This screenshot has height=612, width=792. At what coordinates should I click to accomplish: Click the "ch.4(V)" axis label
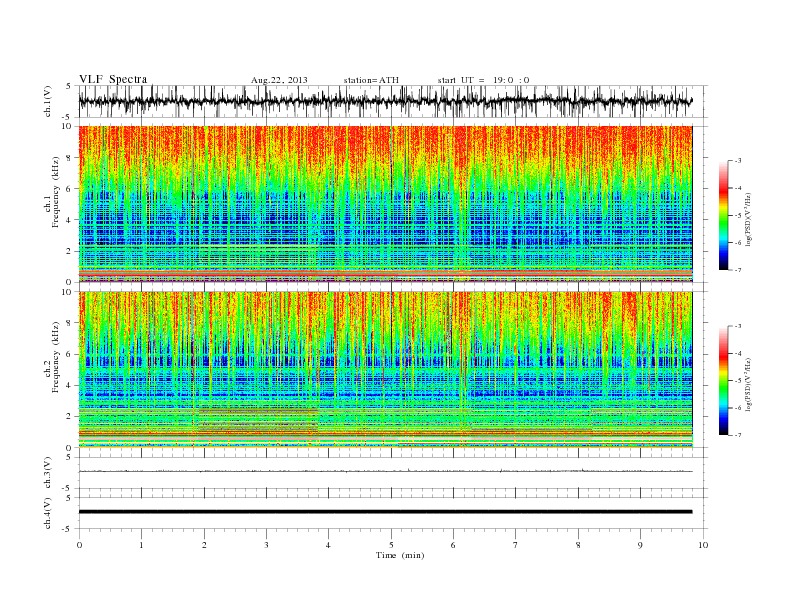point(48,513)
